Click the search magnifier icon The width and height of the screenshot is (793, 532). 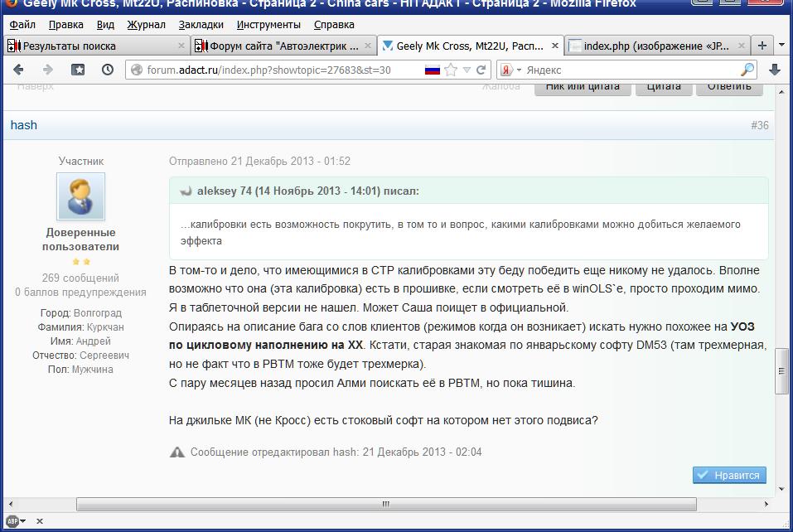[747, 70]
